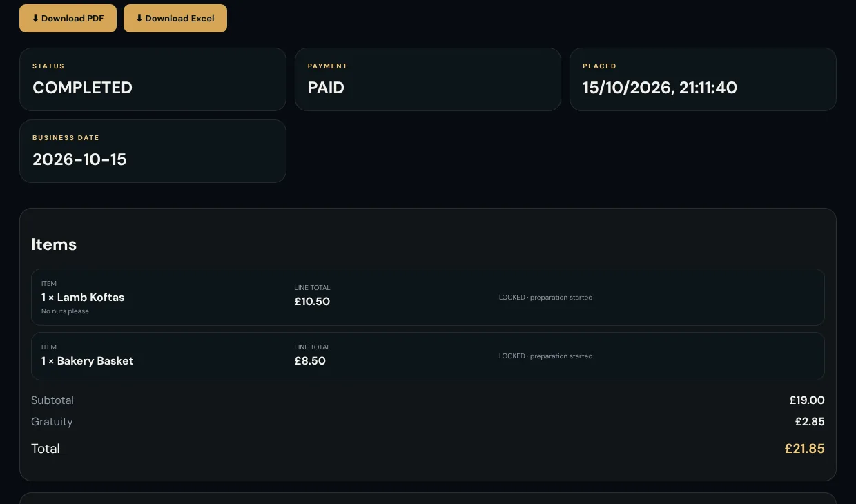This screenshot has width=856, height=504.
Task: Click the placed timestamp 15/10/2026, 21:11:40
Action: 660,88
